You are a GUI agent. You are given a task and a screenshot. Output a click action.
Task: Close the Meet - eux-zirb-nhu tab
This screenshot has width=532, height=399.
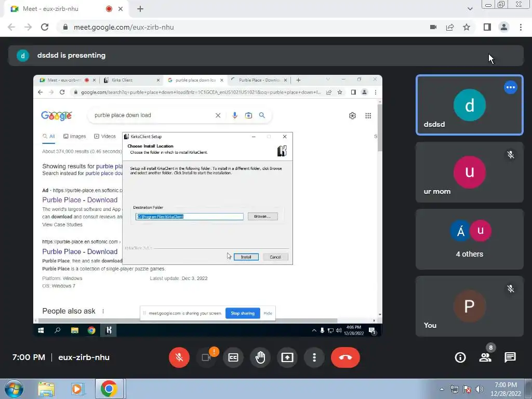pos(121,9)
